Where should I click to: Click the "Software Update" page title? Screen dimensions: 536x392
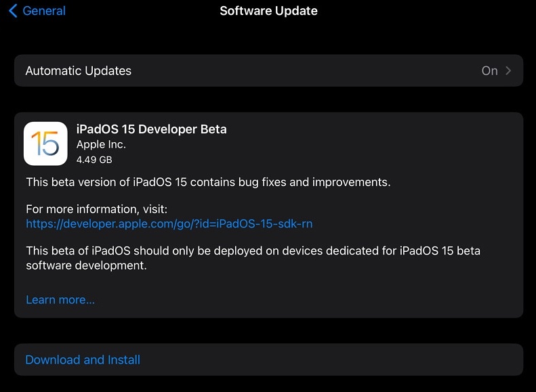coord(268,11)
